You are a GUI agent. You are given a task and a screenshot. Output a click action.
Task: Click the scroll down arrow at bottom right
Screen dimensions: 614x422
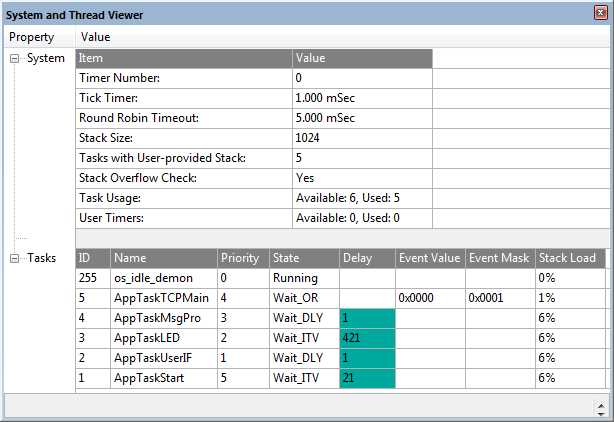[x=601, y=413]
